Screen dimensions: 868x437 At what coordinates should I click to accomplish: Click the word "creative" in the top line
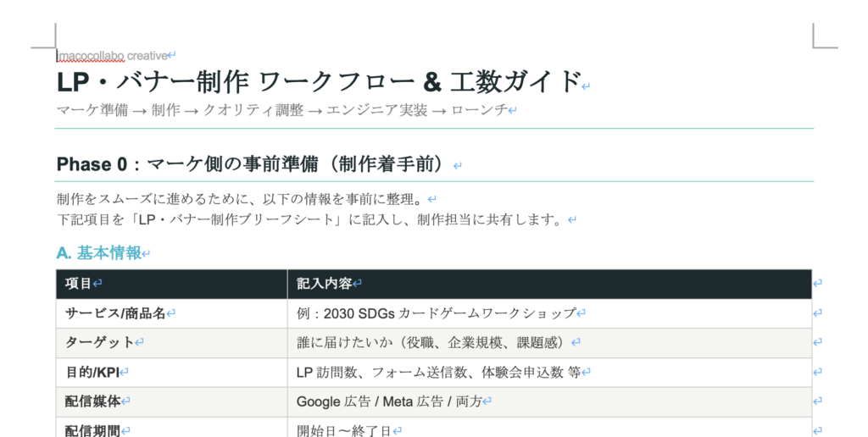(x=147, y=56)
